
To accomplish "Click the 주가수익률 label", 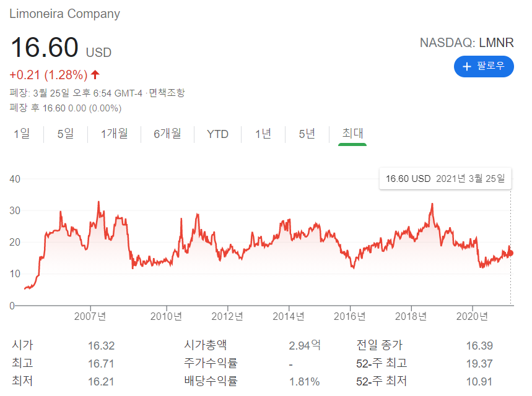I will click(x=211, y=363).
